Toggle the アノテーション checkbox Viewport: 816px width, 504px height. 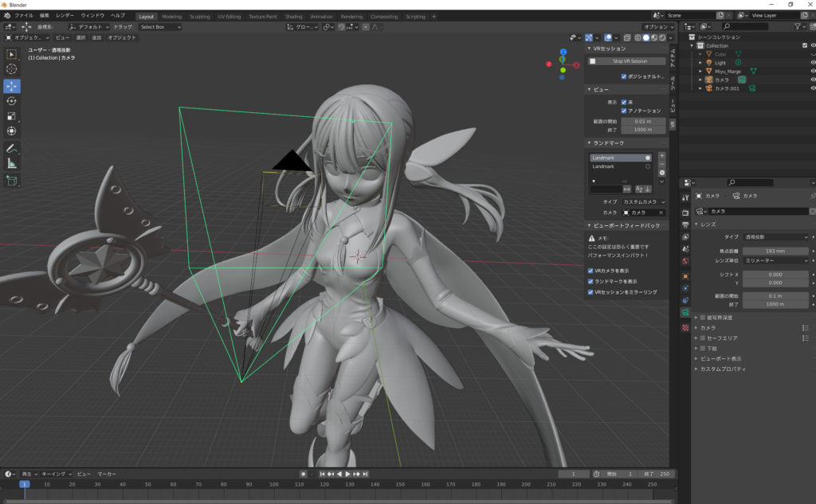624,111
